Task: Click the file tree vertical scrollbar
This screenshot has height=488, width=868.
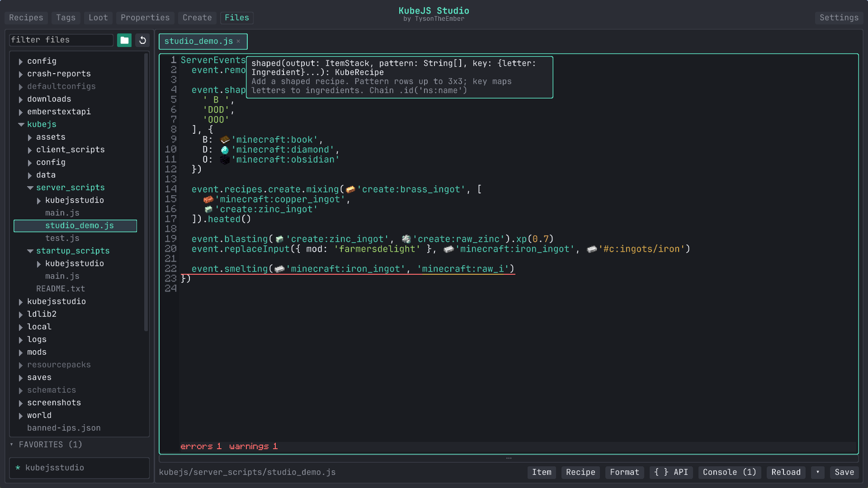Action: click(146, 192)
